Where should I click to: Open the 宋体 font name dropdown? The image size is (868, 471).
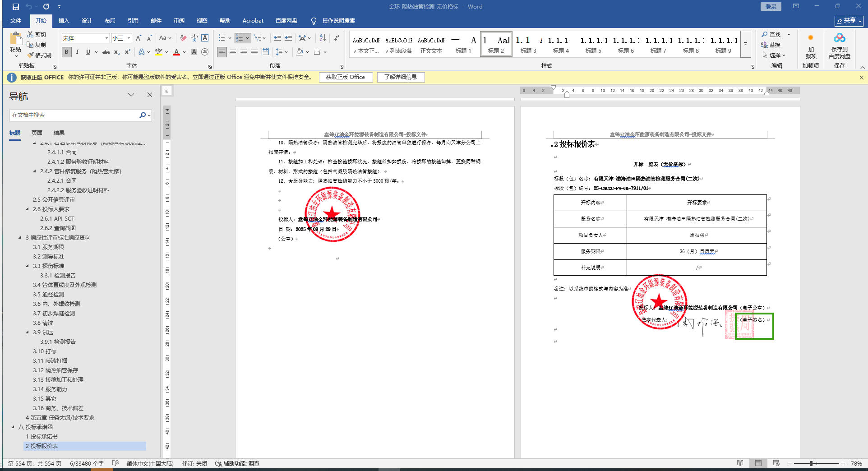point(106,38)
